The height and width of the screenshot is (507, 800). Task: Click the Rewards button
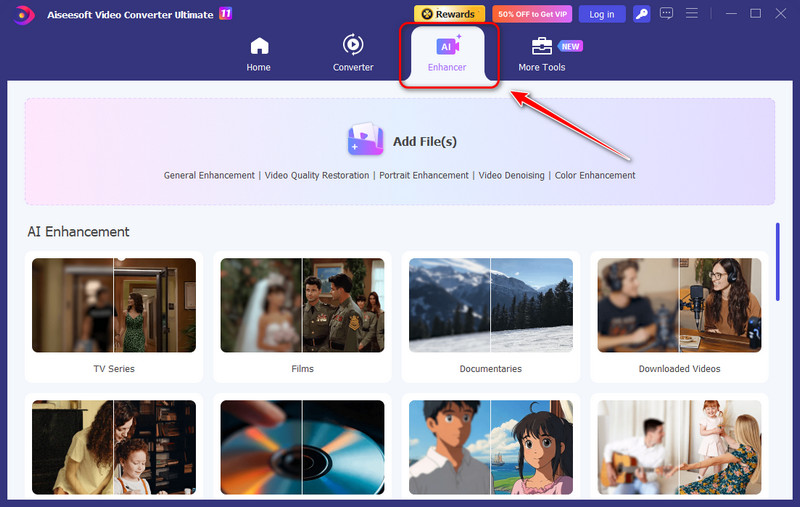(449, 14)
